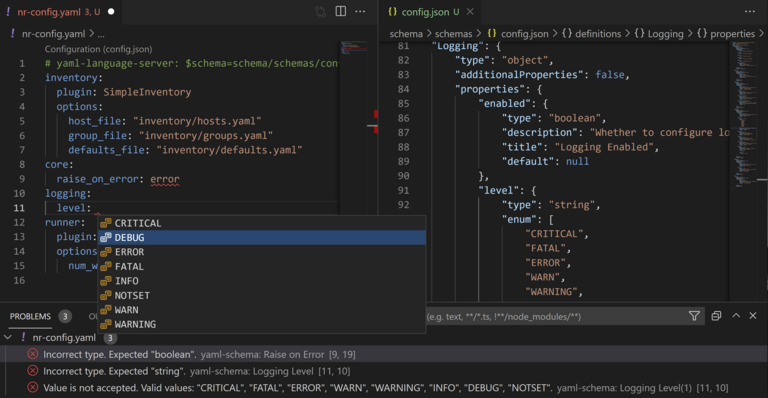Select WARNING from the suggestion list
Image resolution: width=768 pixels, height=398 pixels.
pos(262,324)
